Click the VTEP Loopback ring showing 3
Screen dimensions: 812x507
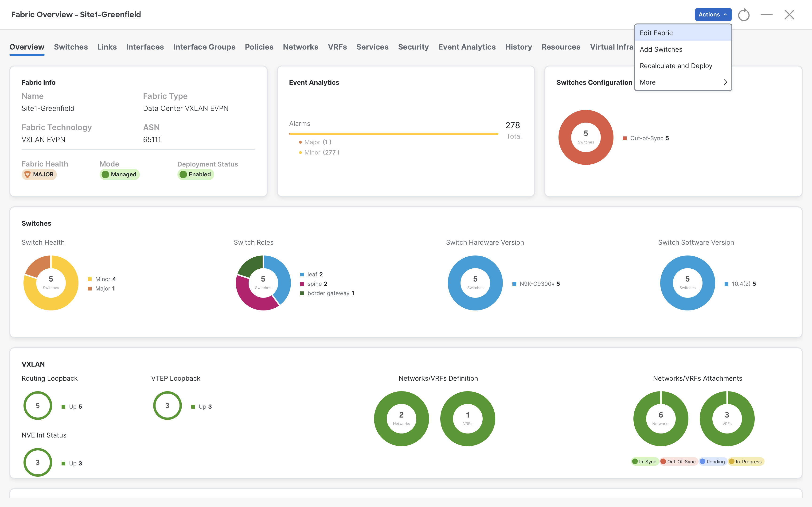(x=167, y=406)
